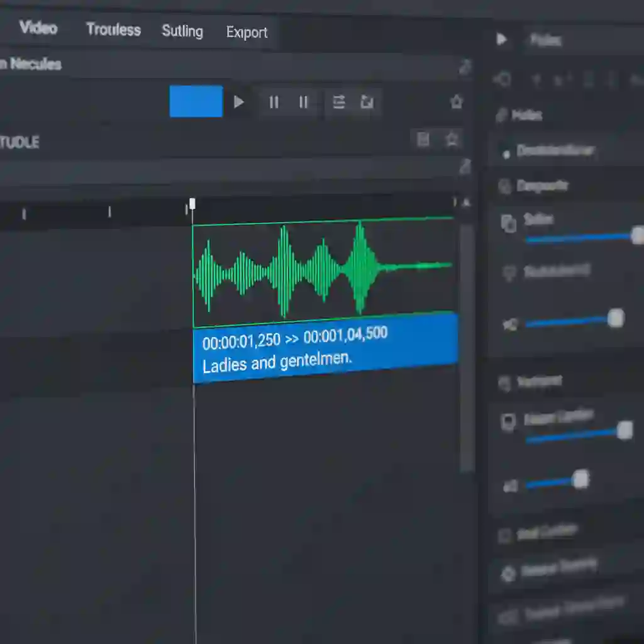
Task: Click the topmost blue slider in right panel
Action: pos(582,238)
